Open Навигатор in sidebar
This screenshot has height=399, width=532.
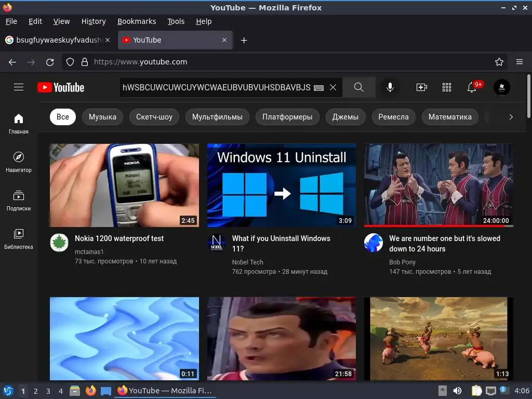point(19,162)
